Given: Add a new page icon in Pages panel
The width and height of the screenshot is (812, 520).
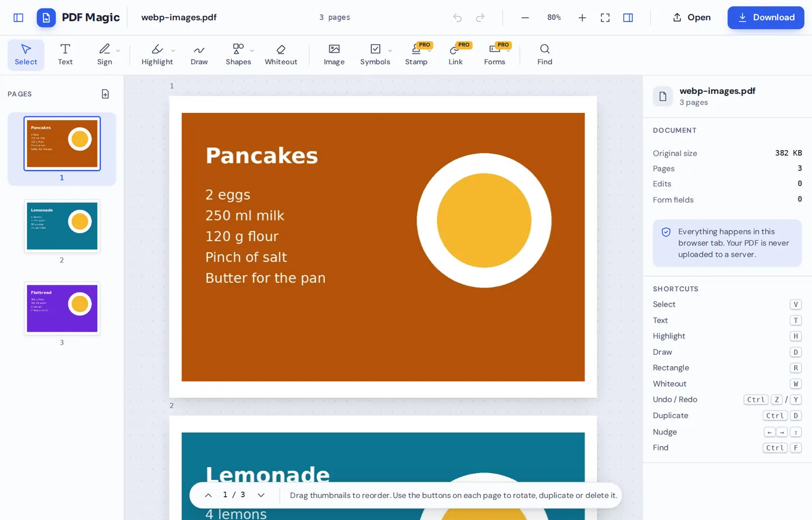Looking at the screenshot, I should [106, 94].
